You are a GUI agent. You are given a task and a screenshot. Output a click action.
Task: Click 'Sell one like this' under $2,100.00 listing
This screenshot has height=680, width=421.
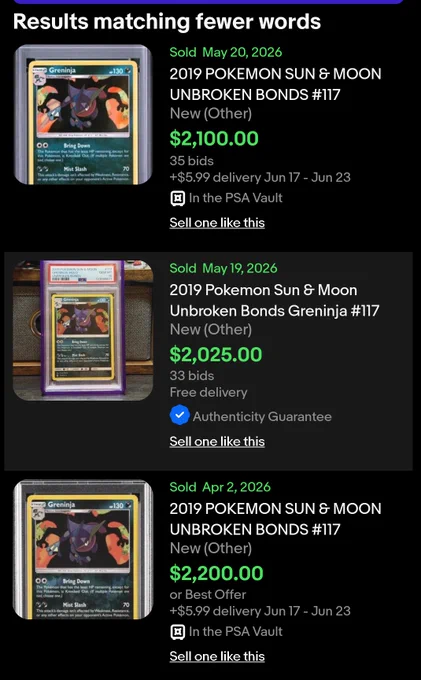tap(217, 223)
